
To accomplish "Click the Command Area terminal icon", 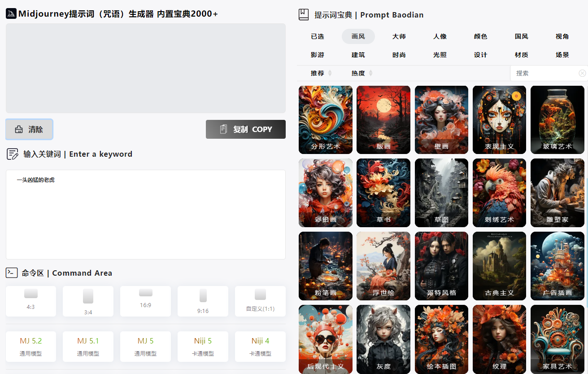I will 12,273.
